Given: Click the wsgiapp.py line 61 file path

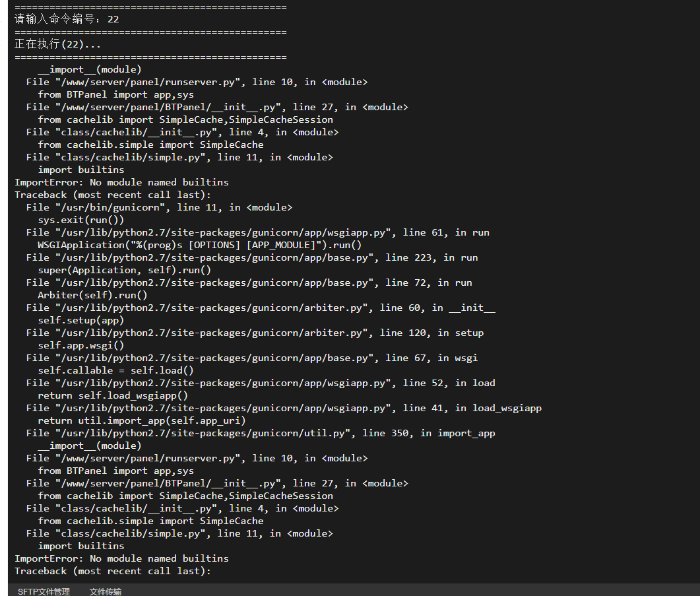Looking at the screenshot, I should (x=257, y=232).
